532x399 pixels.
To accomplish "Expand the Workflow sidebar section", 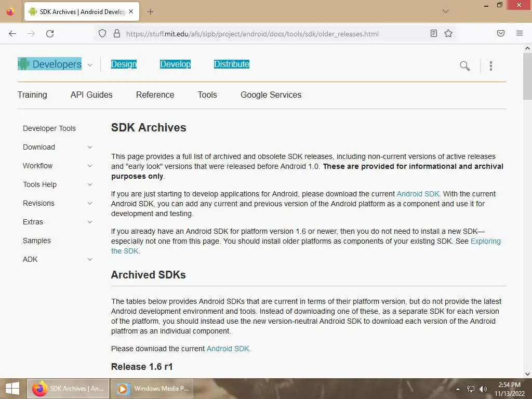I will click(90, 166).
